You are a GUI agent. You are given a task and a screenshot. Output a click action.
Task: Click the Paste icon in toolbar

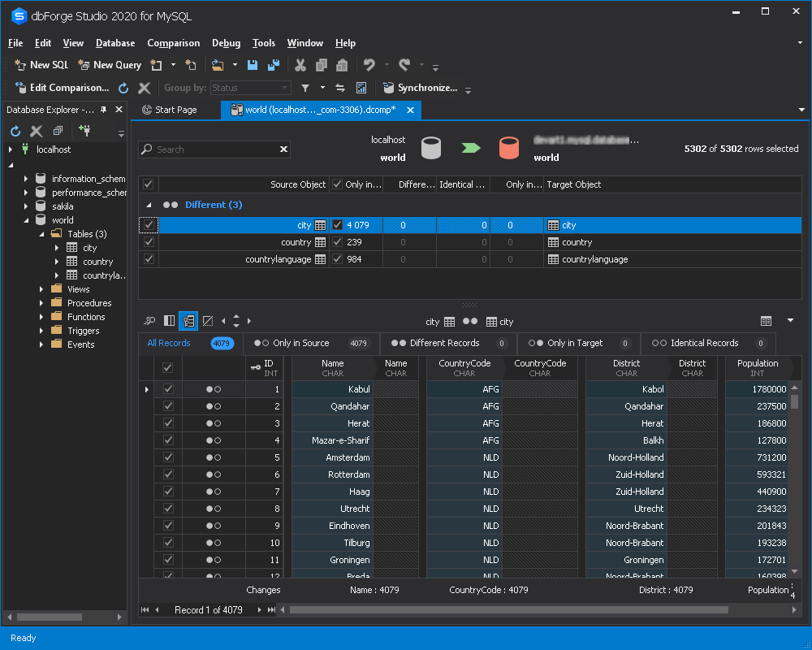tap(342, 65)
